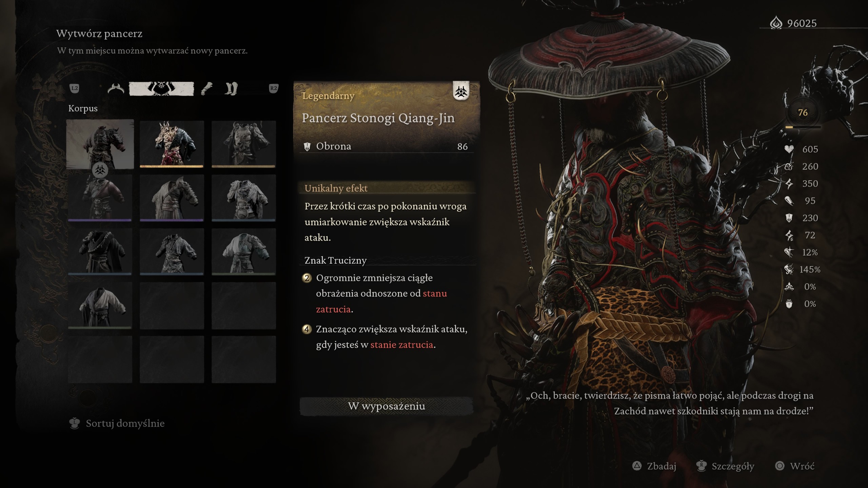The height and width of the screenshot is (488, 868).
Task: Click the heart health stat icon
Action: [789, 149]
